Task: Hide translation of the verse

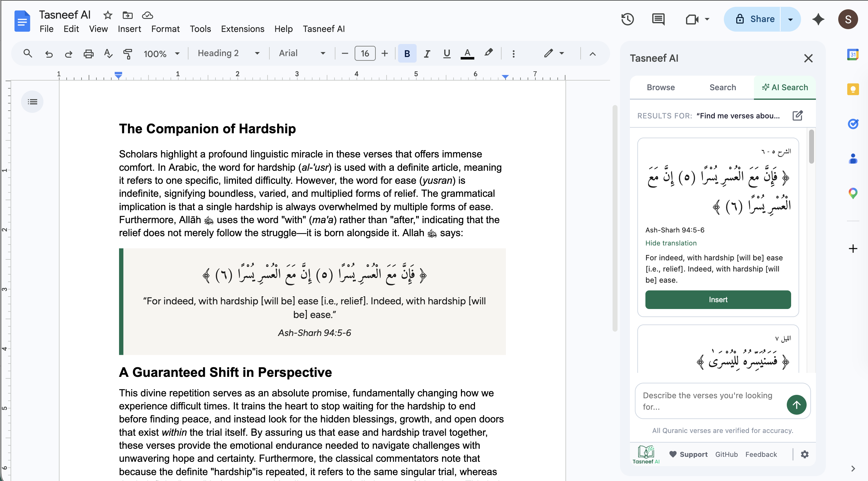Action: click(671, 243)
